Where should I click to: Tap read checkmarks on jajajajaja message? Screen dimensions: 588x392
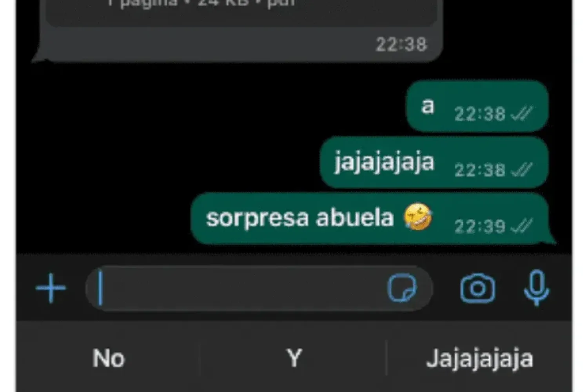(x=522, y=170)
